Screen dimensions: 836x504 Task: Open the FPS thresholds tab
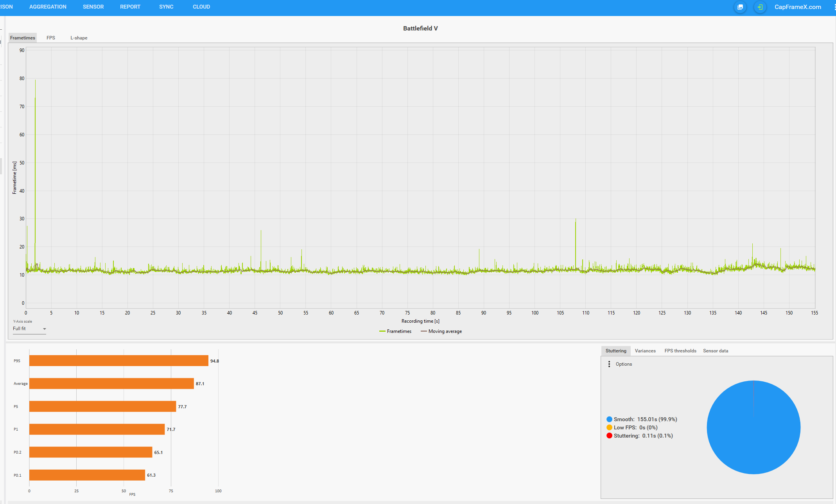click(680, 351)
